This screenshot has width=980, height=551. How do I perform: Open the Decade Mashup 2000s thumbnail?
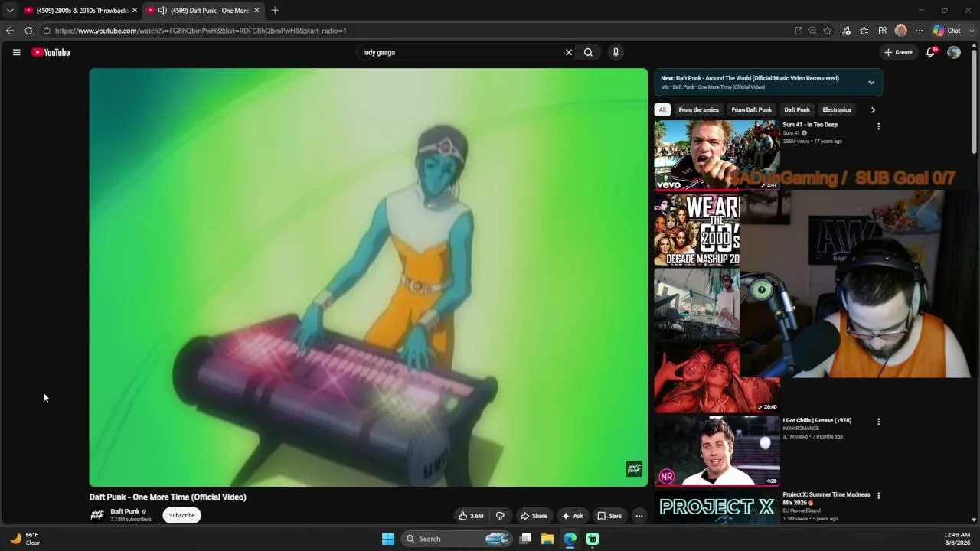tap(697, 230)
